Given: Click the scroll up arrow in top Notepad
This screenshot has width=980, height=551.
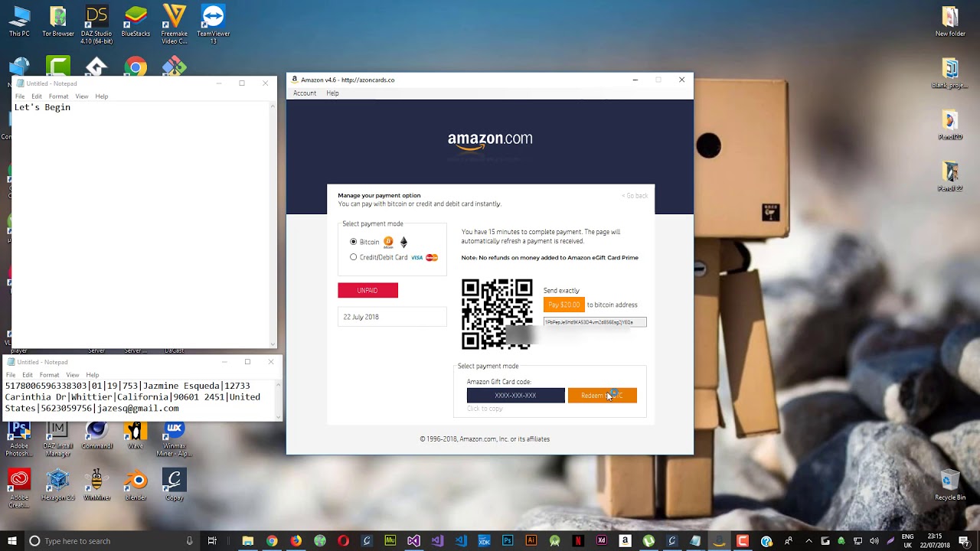Looking at the screenshot, I should tap(272, 106).
